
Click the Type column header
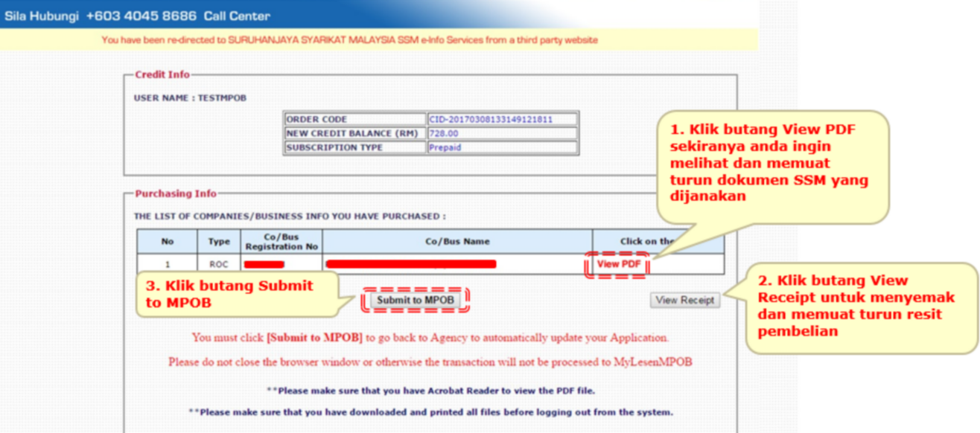click(x=219, y=242)
